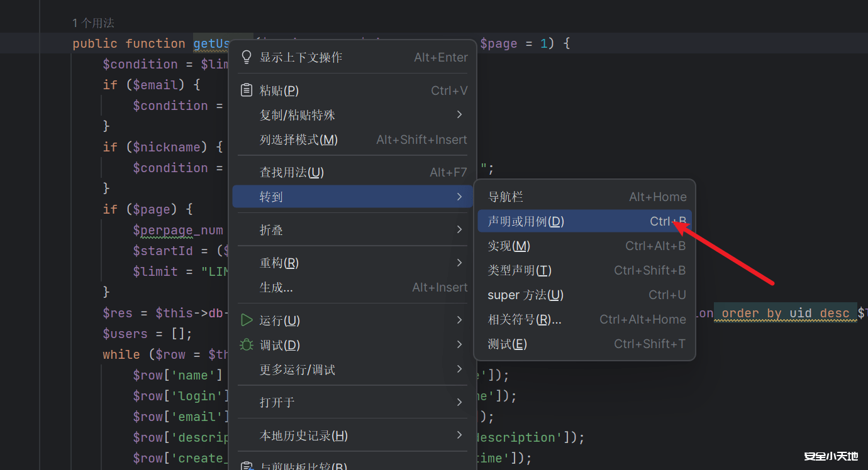Image resolution: width=868 pixels, height=470 pixels.
Task: Click the green run triangle icon
Action: tap(246, 320)
